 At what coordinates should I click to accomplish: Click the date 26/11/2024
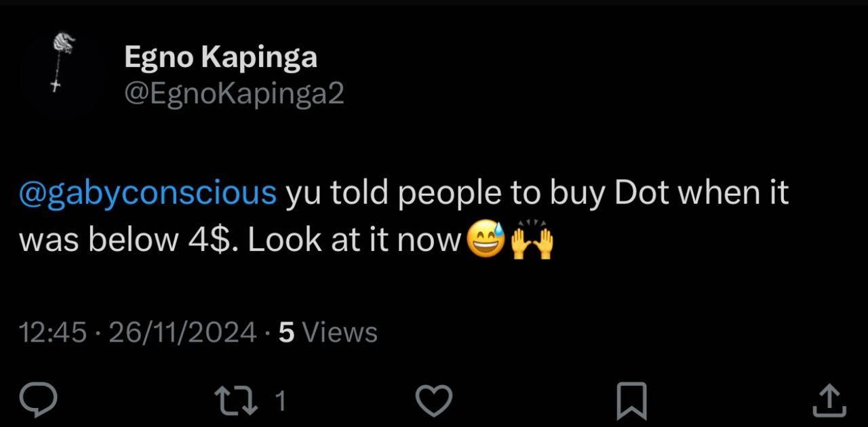(x=182, y=332)
